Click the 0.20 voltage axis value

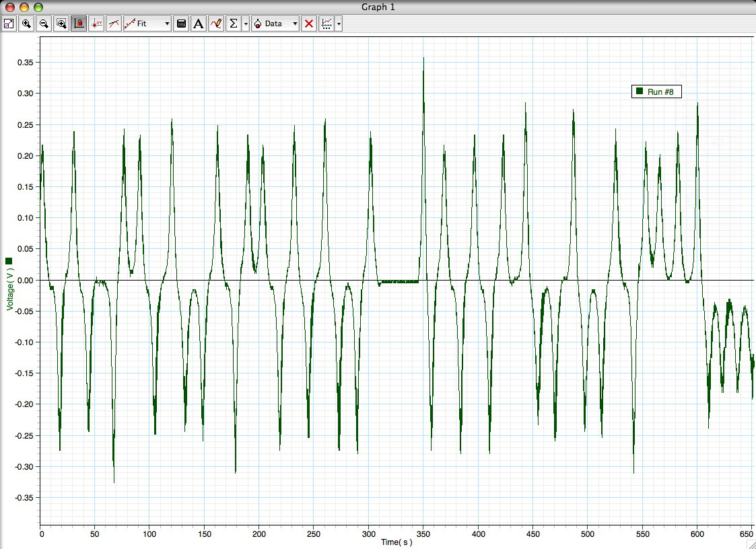tap(26, 156)
